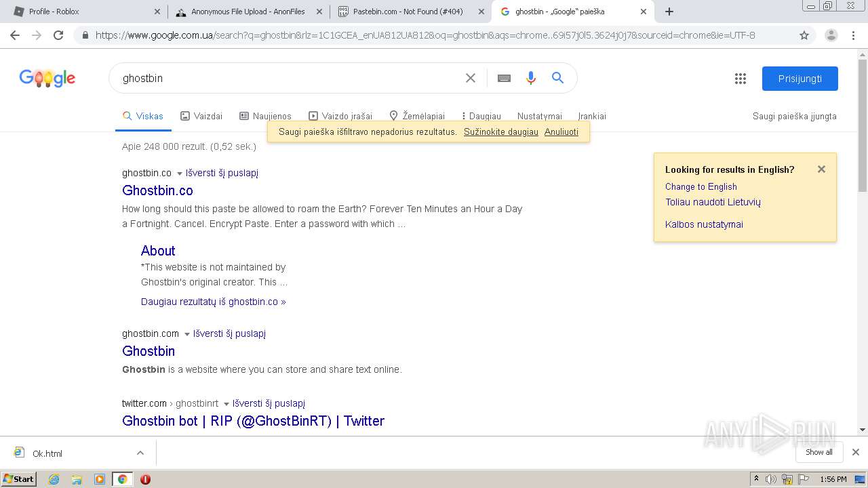Screen dimensions: 868x488
Task: Open the media player taskbar icon
Action: pos(100,479)
